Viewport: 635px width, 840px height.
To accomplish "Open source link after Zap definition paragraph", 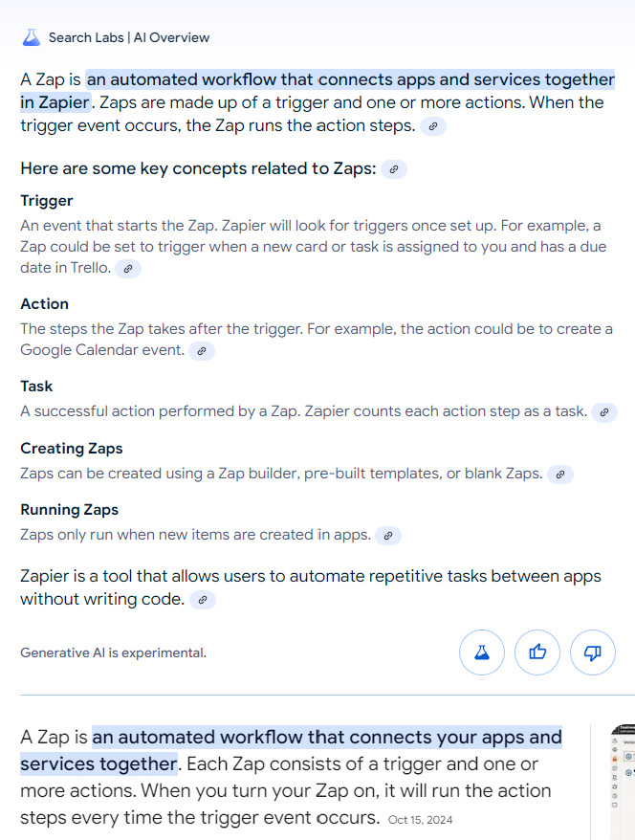I will click(x=433, y=126).
